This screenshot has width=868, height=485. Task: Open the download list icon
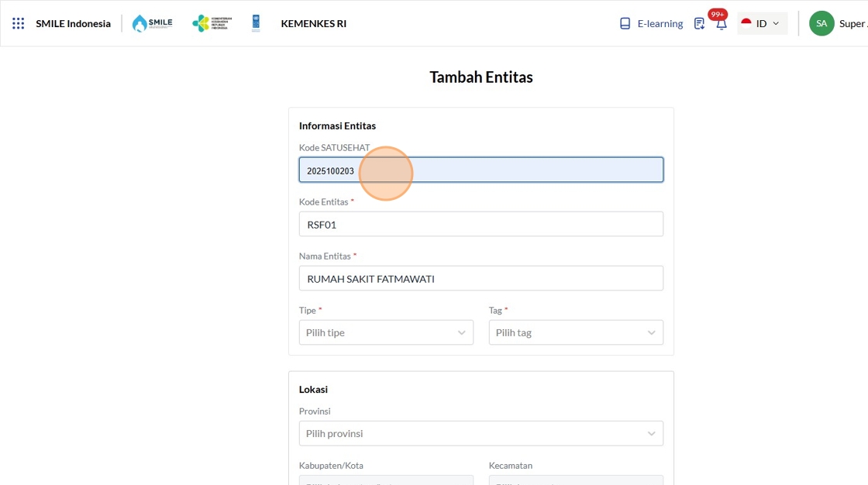click(x=699, y=23)
